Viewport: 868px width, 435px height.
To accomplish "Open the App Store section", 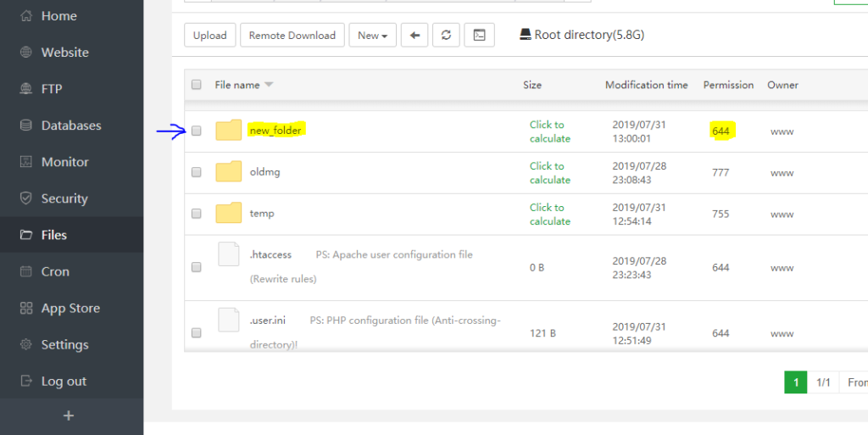I will tap(71, 309).
